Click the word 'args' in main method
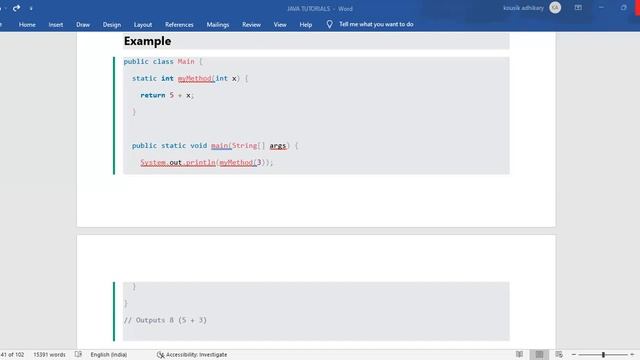 (x=278, y=146)
